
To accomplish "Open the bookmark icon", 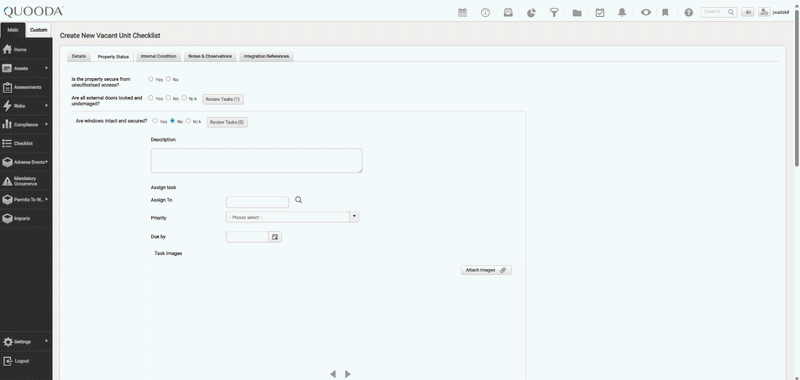I will 665,13.
